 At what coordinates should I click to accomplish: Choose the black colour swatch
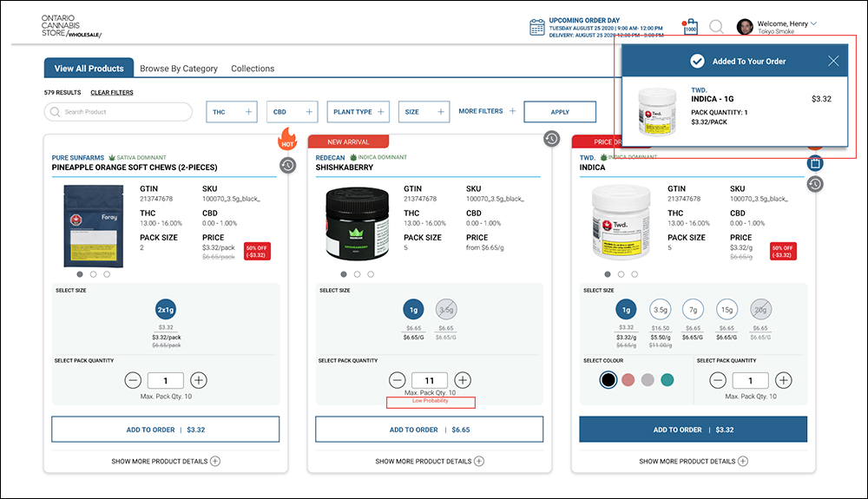point(608,380)
